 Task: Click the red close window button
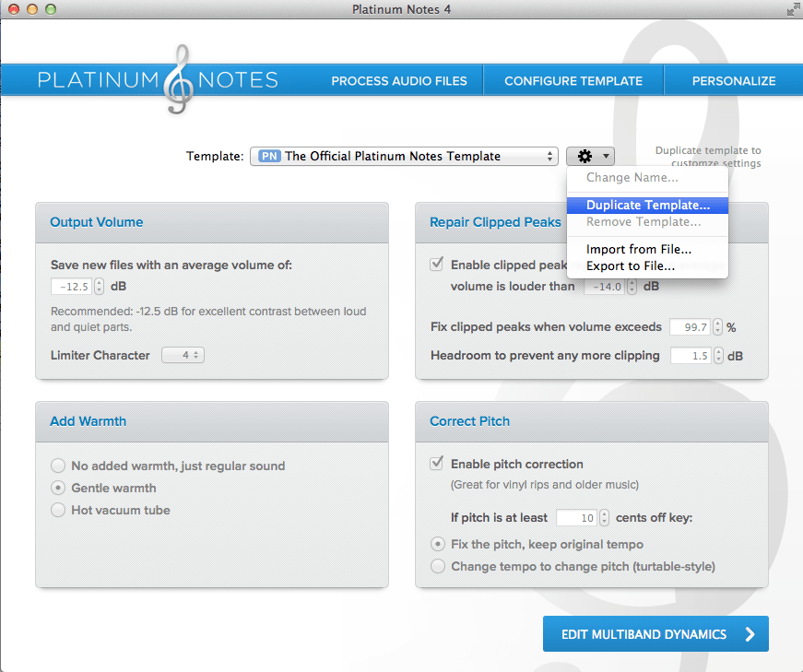click(14, 9)
